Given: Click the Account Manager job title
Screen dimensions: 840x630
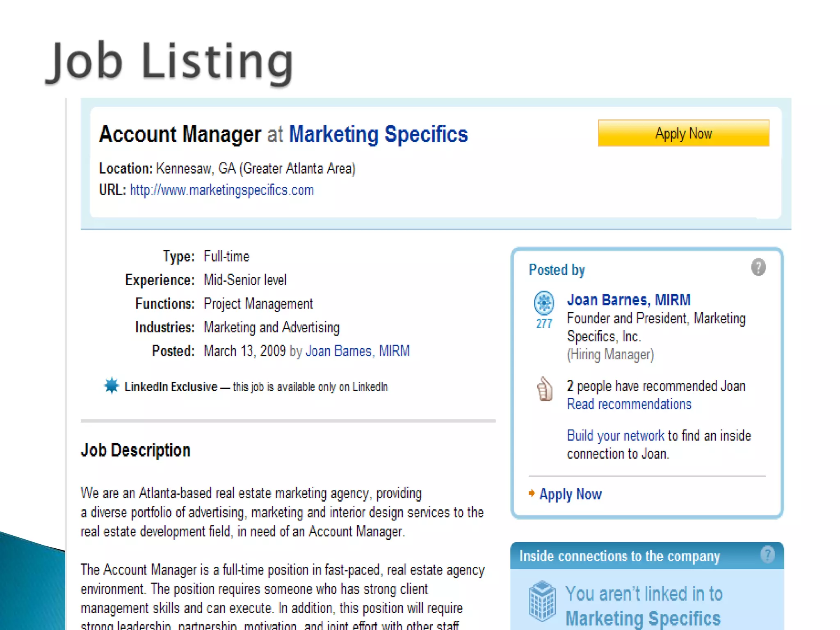Looking at the screenshot, I should point(180,134).
